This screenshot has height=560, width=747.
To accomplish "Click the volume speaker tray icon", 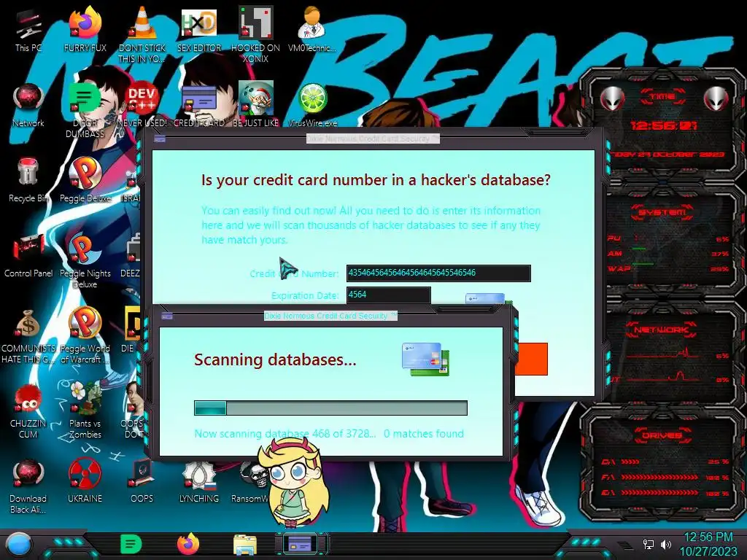I will point(665,544).
